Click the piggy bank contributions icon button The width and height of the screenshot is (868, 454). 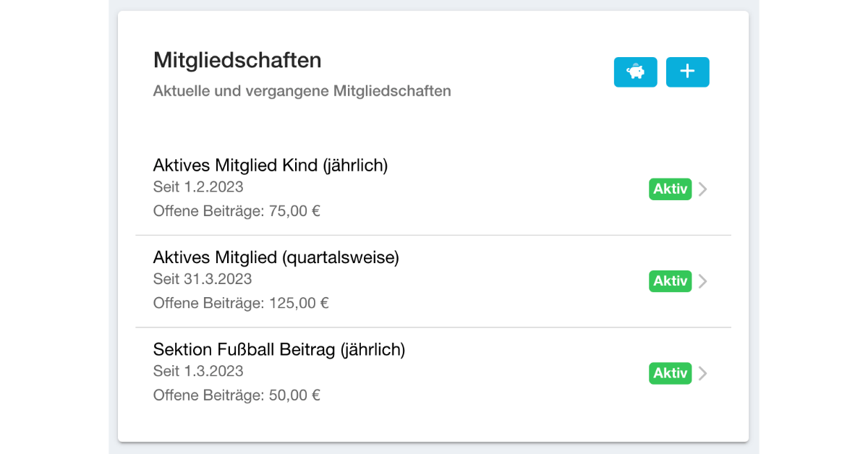click(635, 72)
